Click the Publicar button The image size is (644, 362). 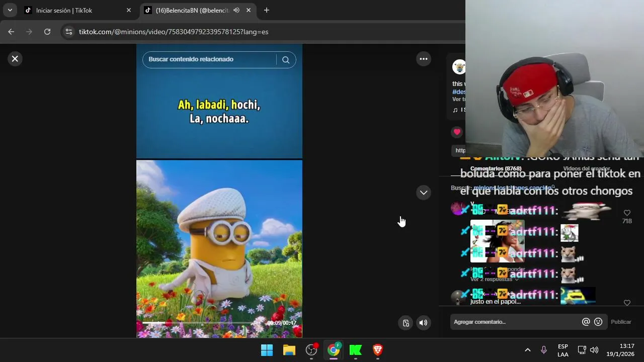tap(621, 322)
